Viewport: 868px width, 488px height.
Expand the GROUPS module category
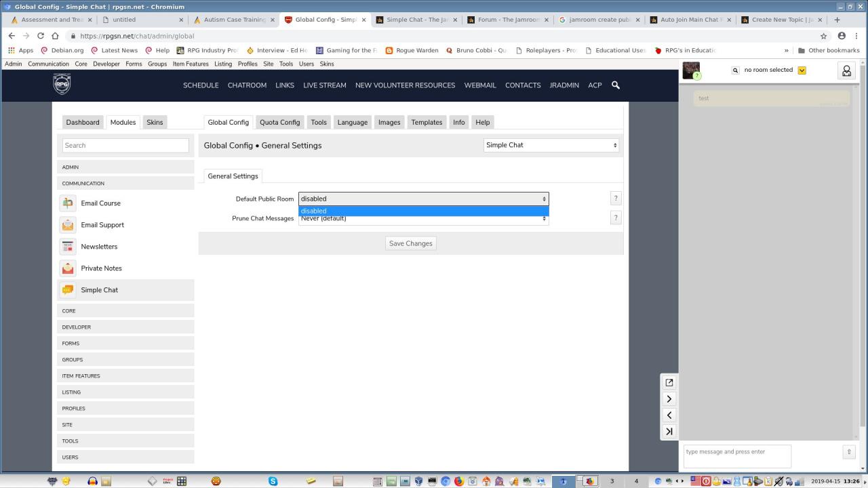(x=125, y=359)
